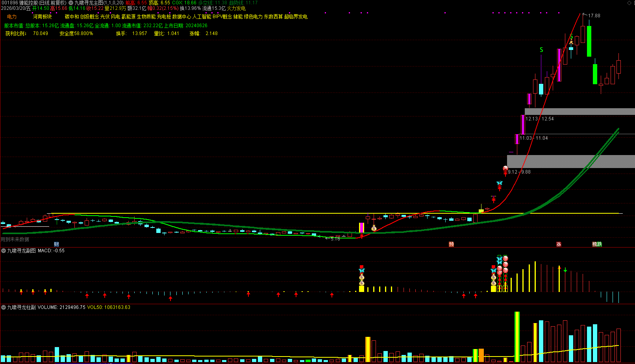Click the money bag signal icon on main chart
The image size is (635, 364).
pos(374,228)
